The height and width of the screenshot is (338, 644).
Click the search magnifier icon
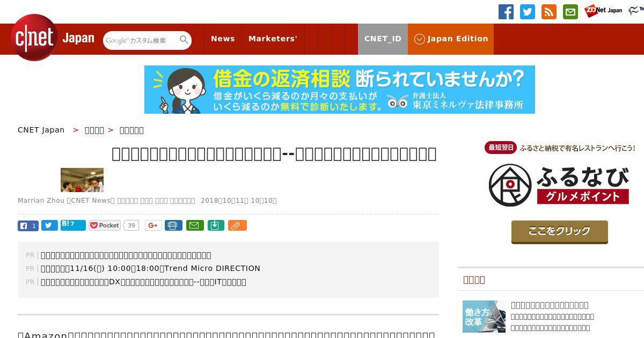point(184,40)
